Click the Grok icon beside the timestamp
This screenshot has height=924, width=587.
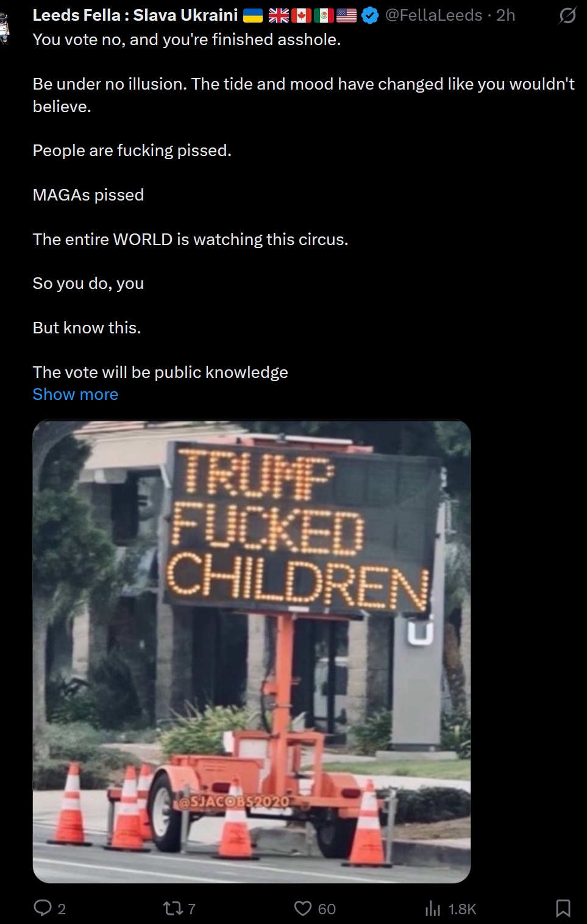567,15
